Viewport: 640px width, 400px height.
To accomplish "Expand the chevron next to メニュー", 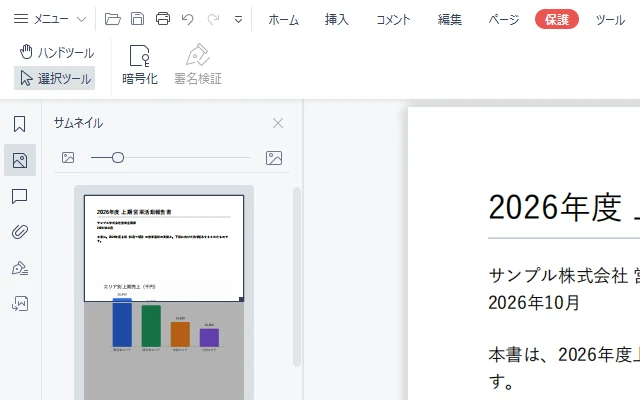I will click(x=81, y=19).
